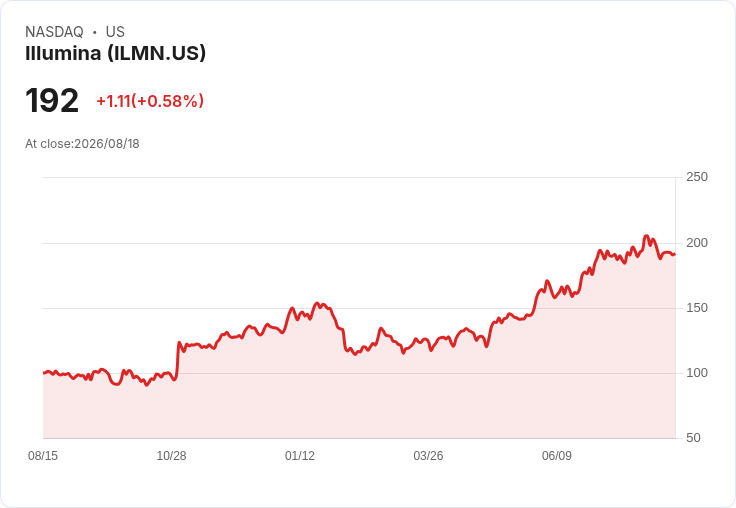Click the 200 price axis label

coord(697,243)
